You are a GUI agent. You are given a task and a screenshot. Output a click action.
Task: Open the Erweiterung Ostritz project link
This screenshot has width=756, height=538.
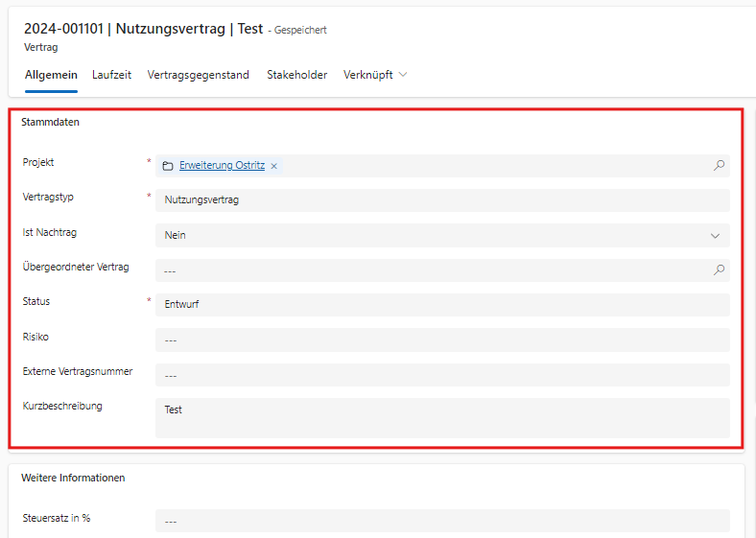pos(222,165)
